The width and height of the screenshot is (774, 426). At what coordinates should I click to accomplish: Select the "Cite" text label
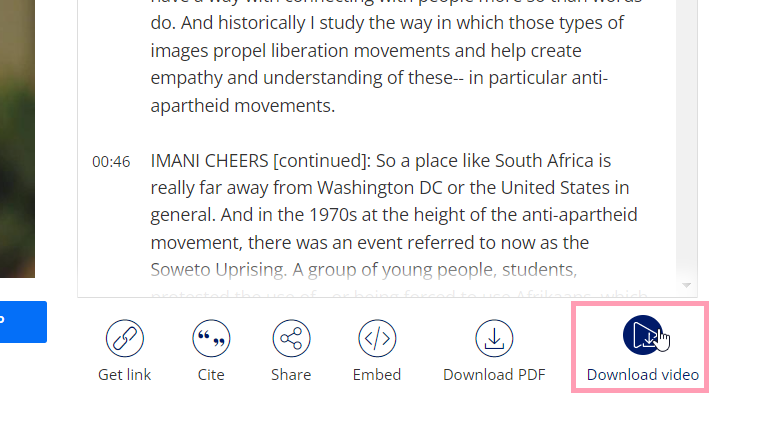(x=211, y=375)
